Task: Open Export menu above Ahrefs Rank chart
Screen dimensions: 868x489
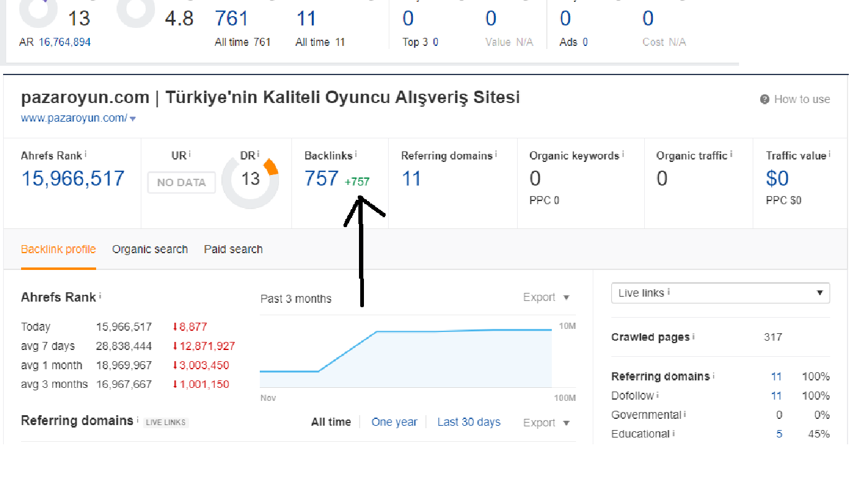Action: [x=546, y=297]
